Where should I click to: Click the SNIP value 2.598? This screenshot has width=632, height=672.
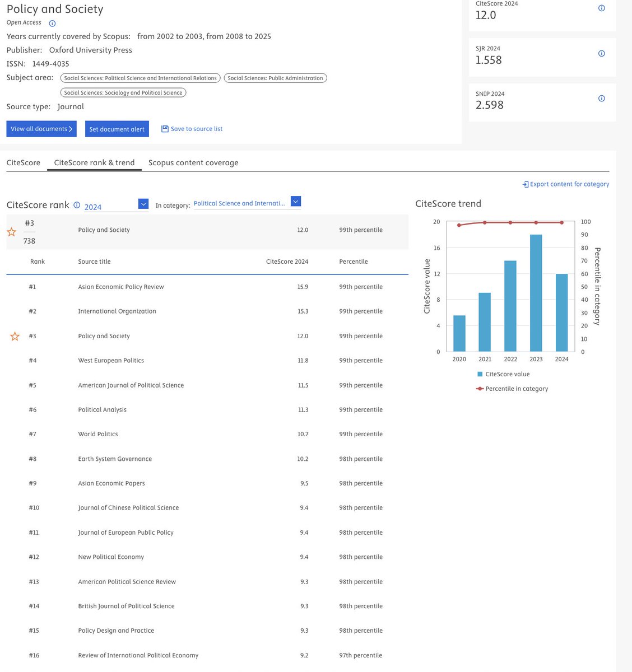pos(490,105)
